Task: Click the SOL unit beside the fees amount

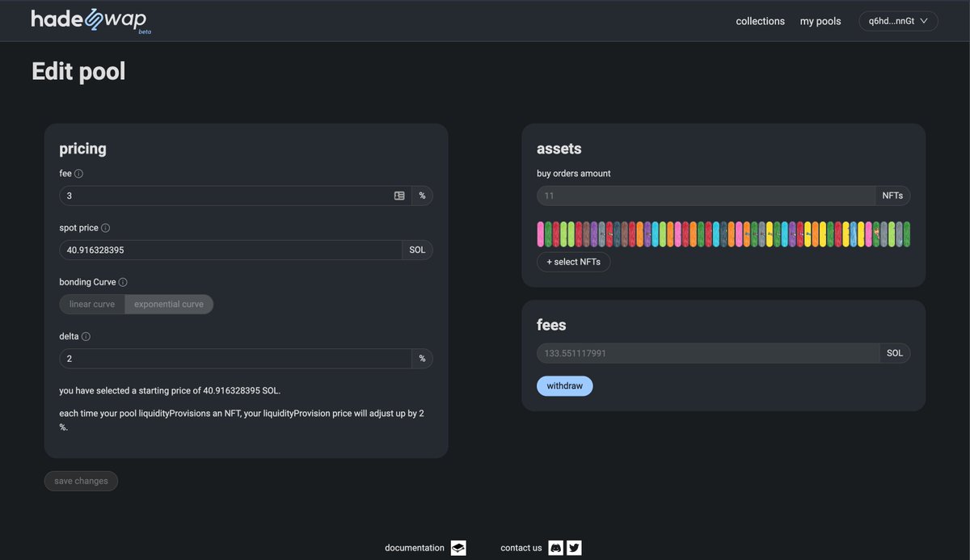Action: [895, 353]
